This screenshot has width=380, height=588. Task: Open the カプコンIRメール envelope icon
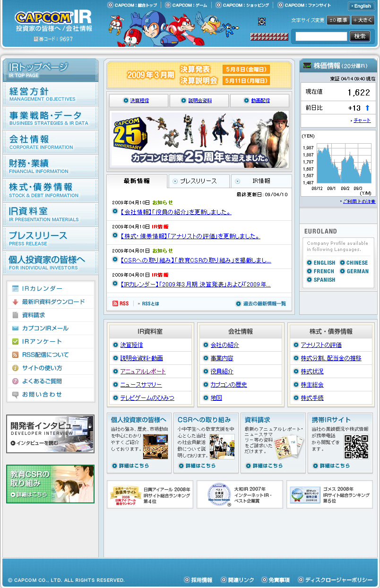tap(15, 328)
